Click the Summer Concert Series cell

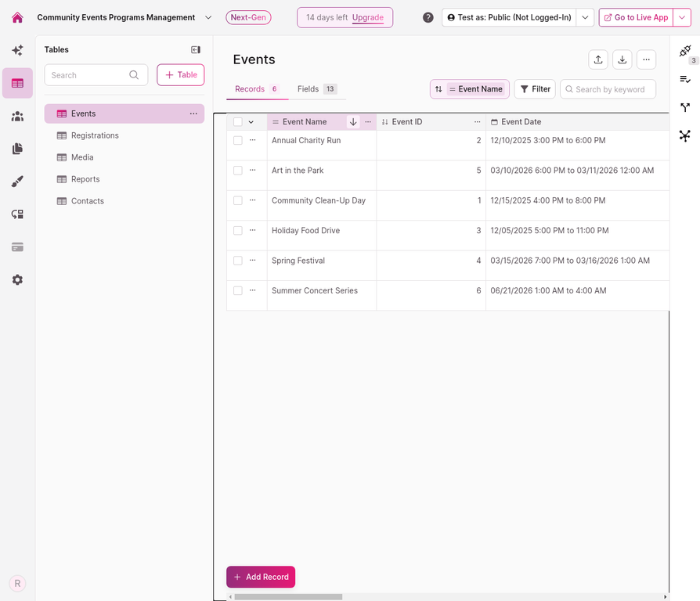(322, 295)
